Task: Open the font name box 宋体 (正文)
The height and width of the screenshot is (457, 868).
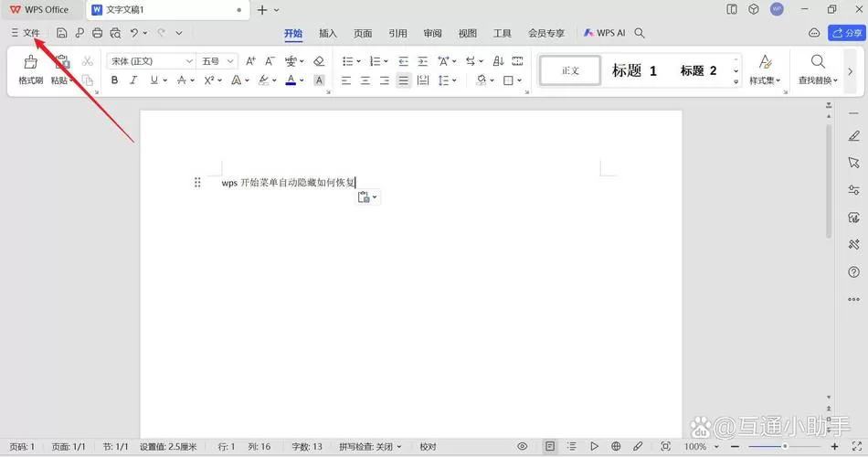Action: click(x=151, y=61)
